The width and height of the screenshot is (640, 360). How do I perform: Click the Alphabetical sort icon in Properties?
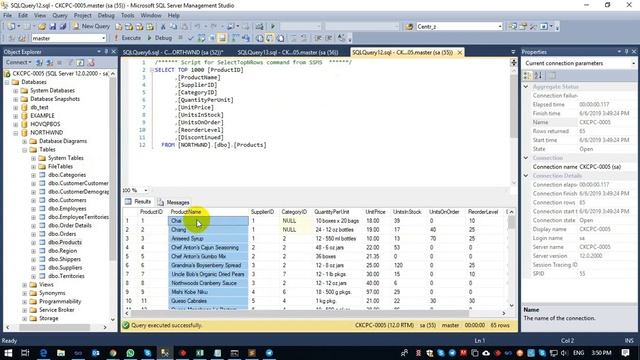pyautogui.click(x=538, y=76)
